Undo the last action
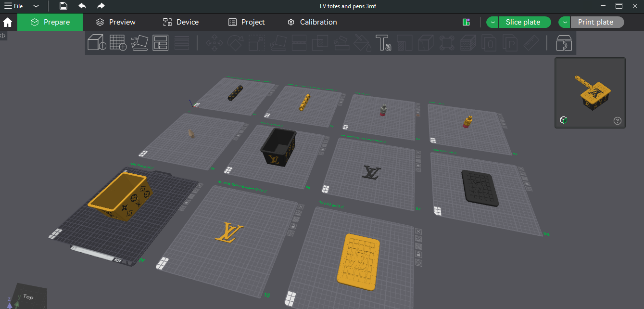Screen dimensions: 644x309 click(82, 6)
